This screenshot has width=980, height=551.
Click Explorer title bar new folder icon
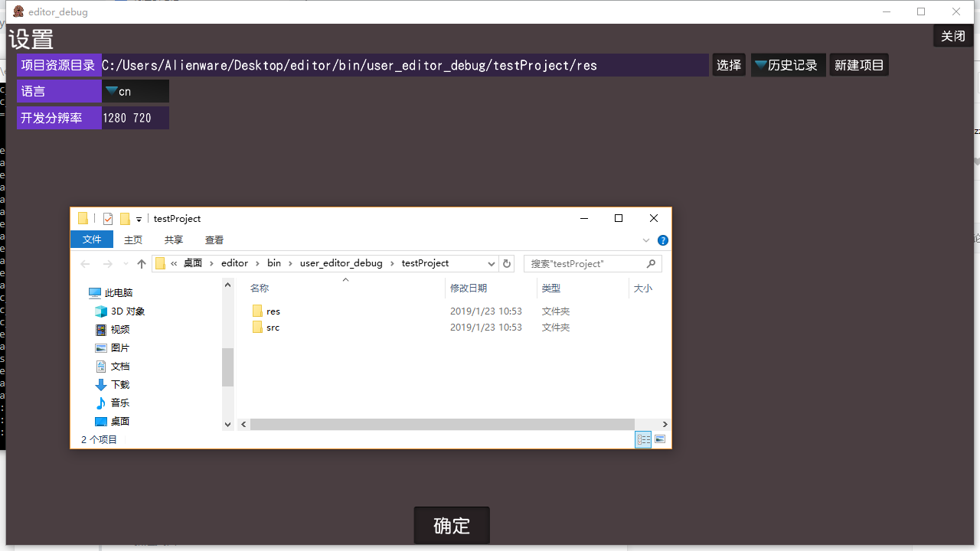tap(125, 219)
